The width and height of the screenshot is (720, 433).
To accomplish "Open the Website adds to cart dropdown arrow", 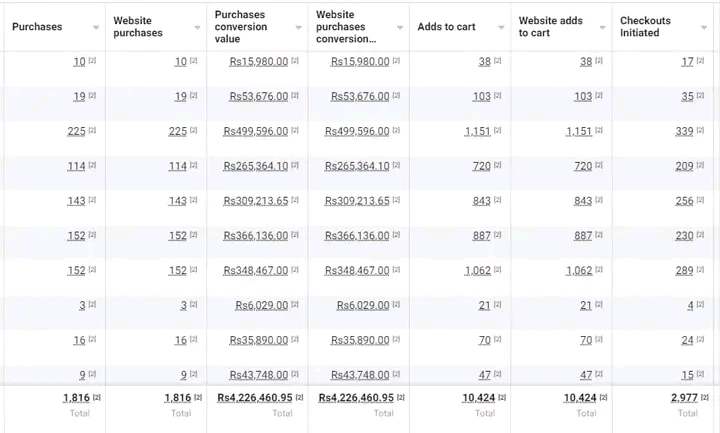I will coord(603,28).
